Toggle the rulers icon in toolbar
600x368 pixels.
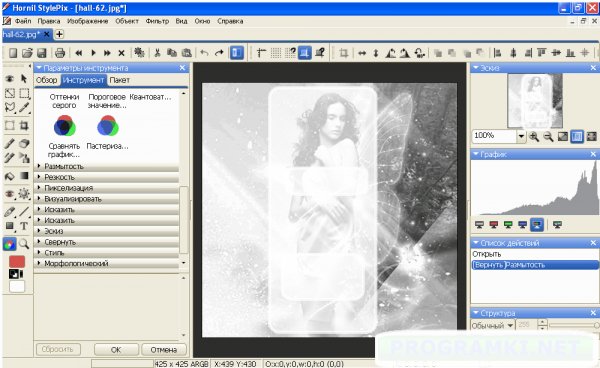(261, 53)
